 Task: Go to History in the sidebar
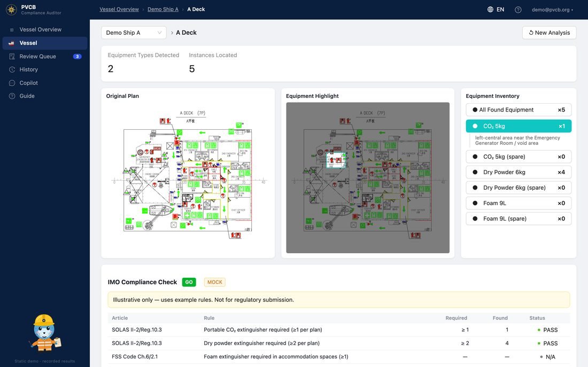pos(45,69)
